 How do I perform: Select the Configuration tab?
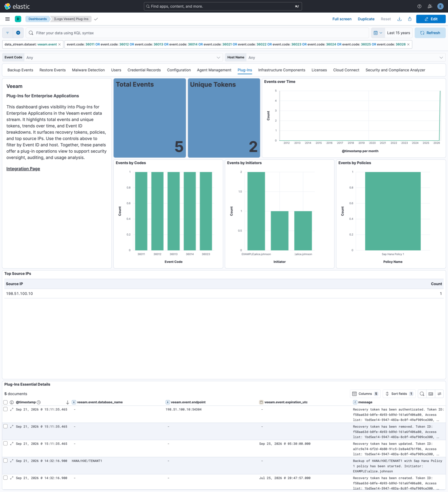pos(179,70)
